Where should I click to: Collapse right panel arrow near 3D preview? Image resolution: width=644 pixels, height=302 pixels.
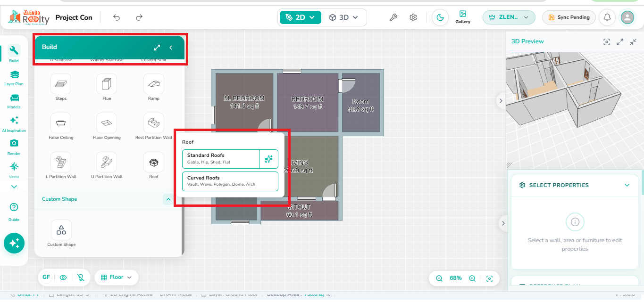pyautogui.click(x=501, y=100)
